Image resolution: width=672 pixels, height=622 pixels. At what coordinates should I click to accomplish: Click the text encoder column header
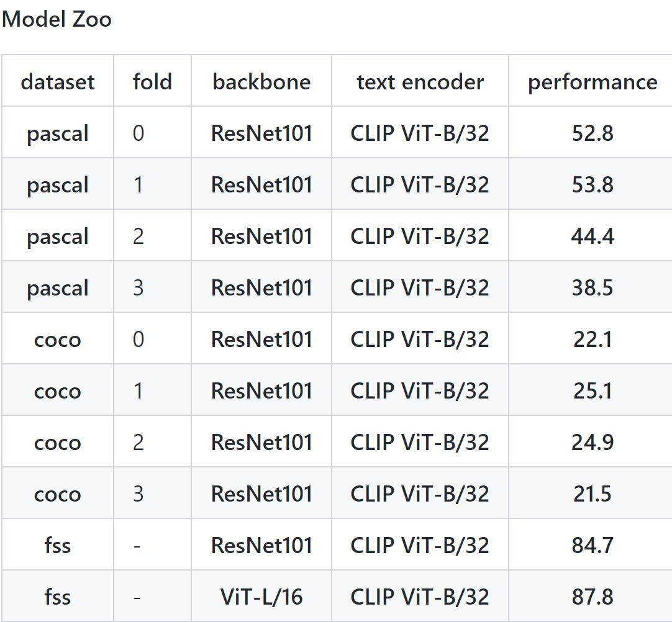coord(420,82)
